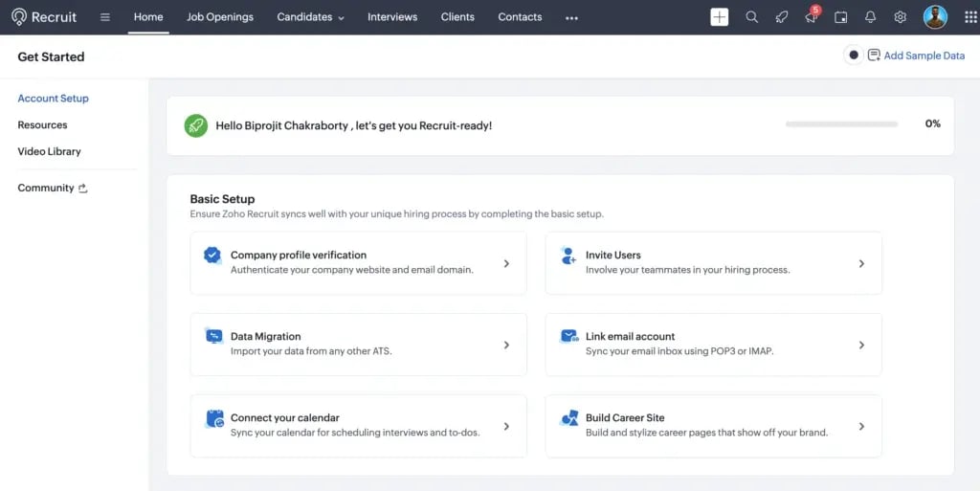Click the Get Started heading

51,56
